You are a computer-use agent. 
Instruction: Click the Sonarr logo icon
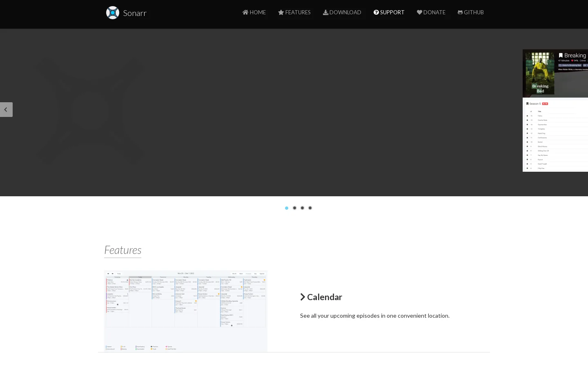pos(113,13)
